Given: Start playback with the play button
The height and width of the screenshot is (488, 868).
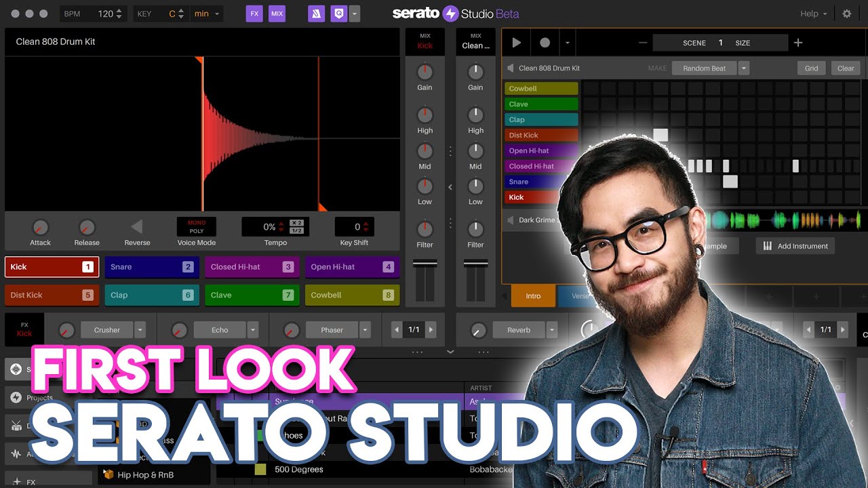Looking at the screenshot, I should (516, 43).
